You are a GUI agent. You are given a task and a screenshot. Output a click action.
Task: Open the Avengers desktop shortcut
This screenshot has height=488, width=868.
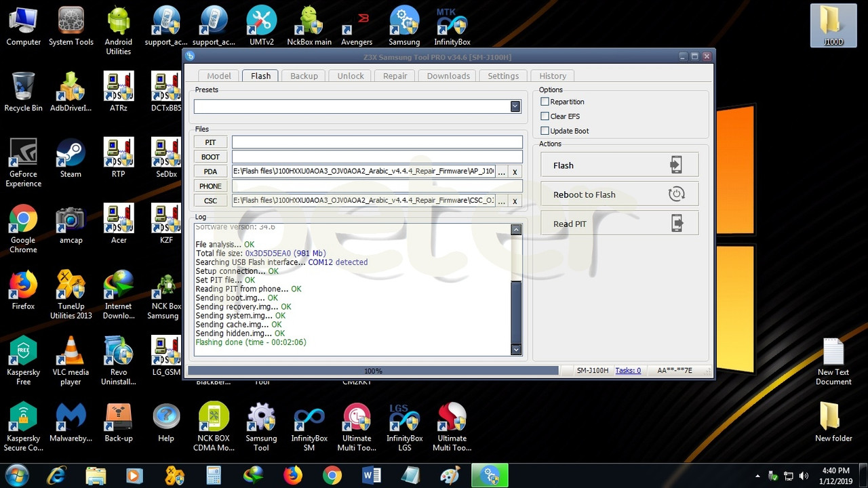(357, 27)
